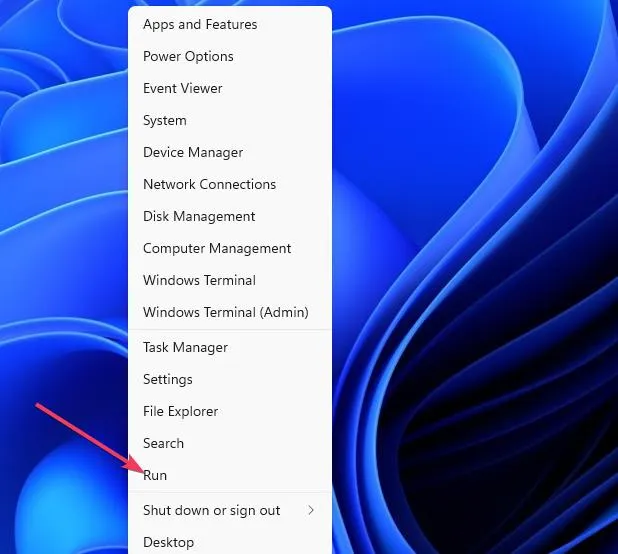This screenshot has width=618, height=554.
Task: Select Power Options from the menu
Action: [x=230, y=56]
